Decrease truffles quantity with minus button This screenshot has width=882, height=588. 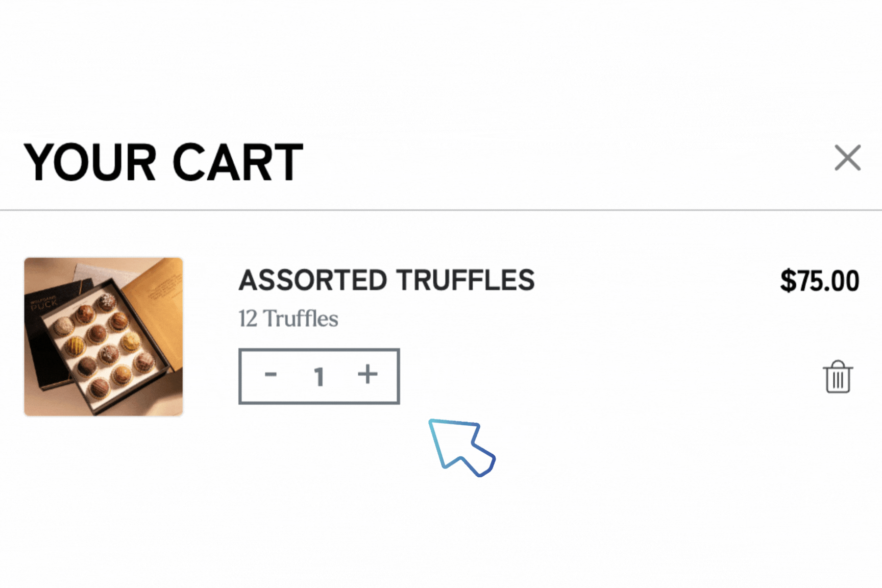[271, 375]
